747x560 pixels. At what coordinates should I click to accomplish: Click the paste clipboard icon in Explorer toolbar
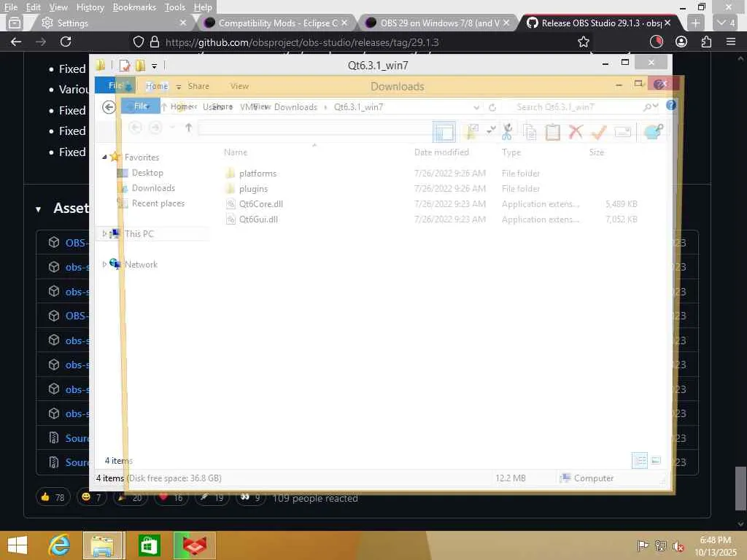tap(553, 131)
